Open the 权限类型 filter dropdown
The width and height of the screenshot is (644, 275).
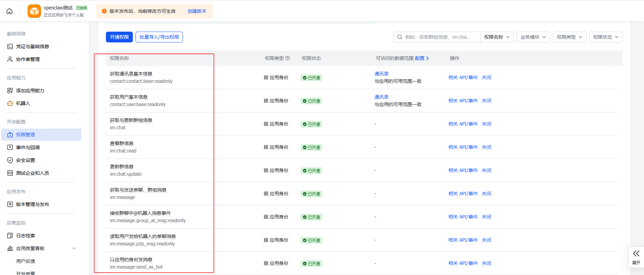[570, 37]
